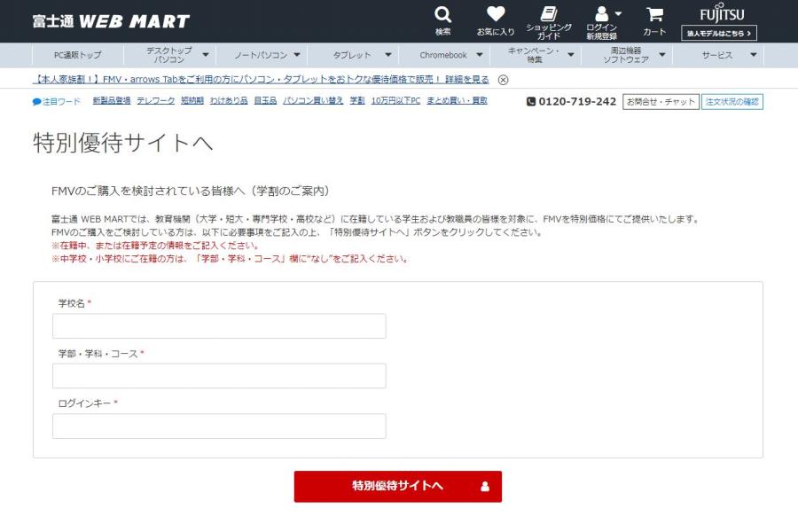798x532 pixels.
Task: Open the 新製品登場 keyword link
Action: pyautogui.click(x=112, y=101)
